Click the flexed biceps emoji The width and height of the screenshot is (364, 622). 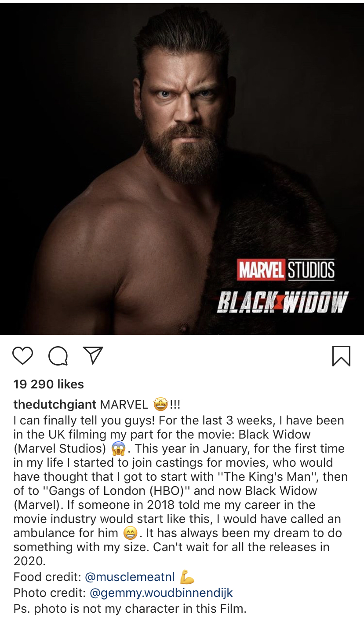pos(187,577)
